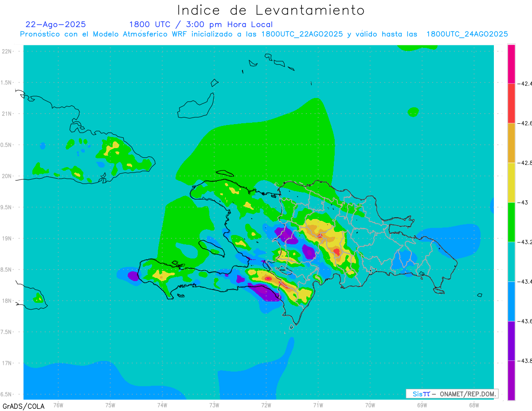The image size is (532, 411).
Task: Click the "71W" longitude label
Action: pyautogui.click(x=318, y=405)
